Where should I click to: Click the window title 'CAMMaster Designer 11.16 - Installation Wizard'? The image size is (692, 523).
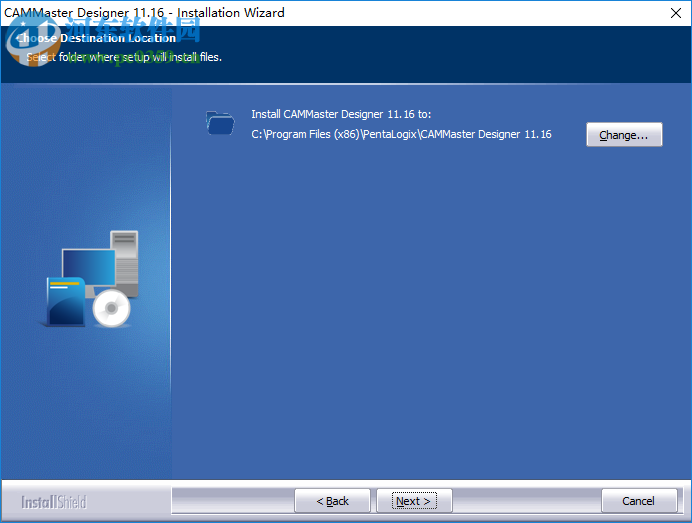tap(144, 13)
